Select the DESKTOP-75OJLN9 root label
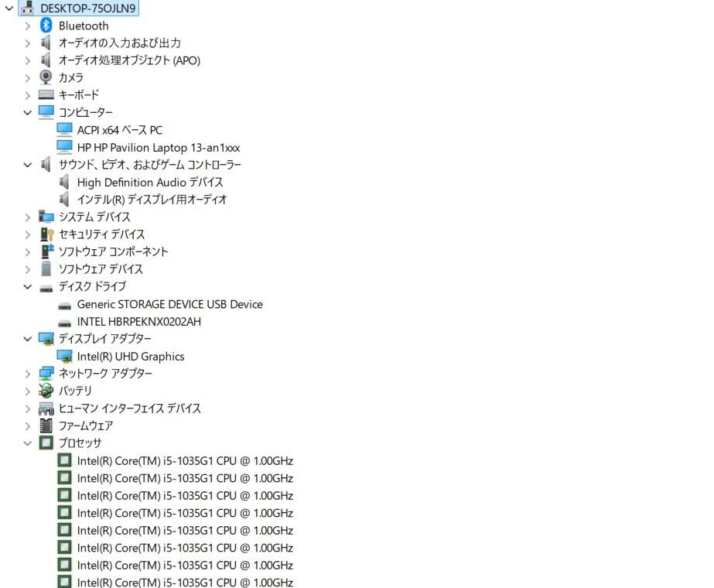This screenshot has height=588, width=714. tap(88, 9)
